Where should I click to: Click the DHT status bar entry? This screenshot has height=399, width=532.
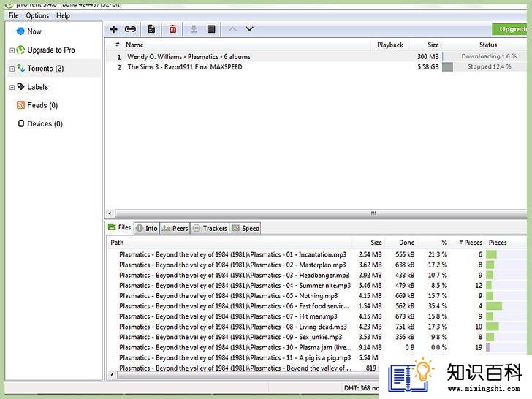361,388
